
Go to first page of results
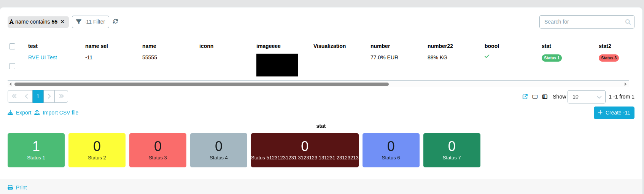pos(14,96)
